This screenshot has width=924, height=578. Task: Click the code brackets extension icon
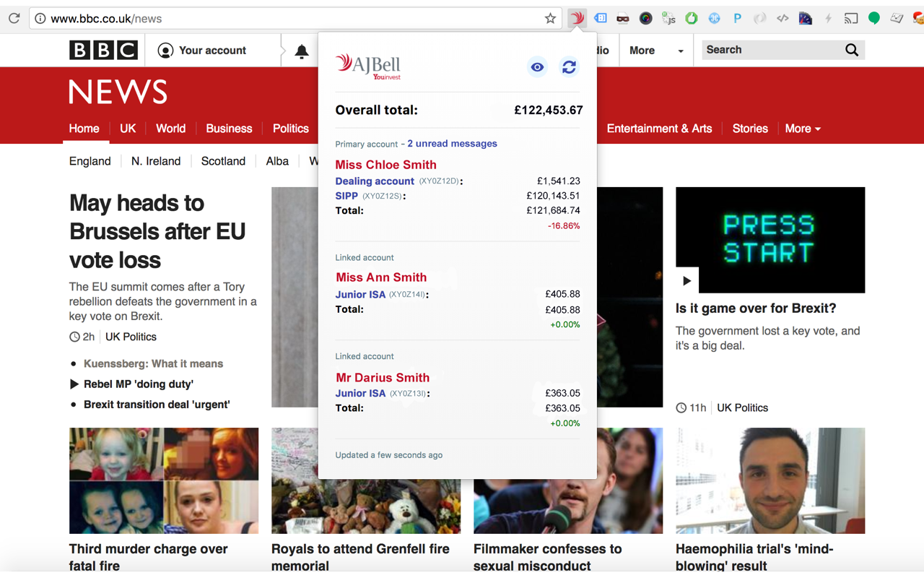click(783, 19)
